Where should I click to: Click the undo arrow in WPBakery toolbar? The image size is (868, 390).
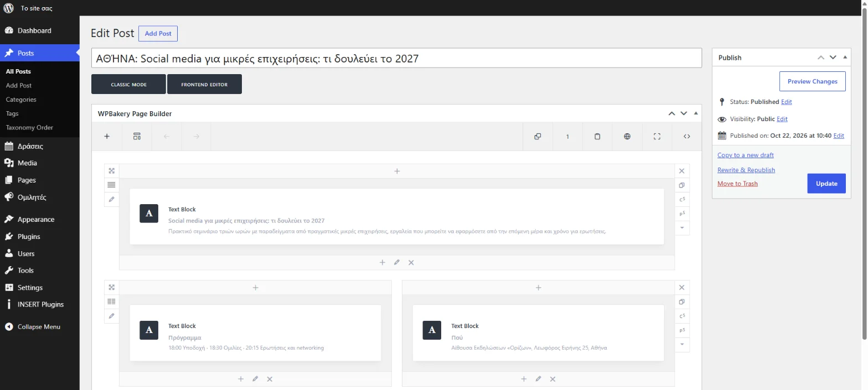tap(167, 136)
